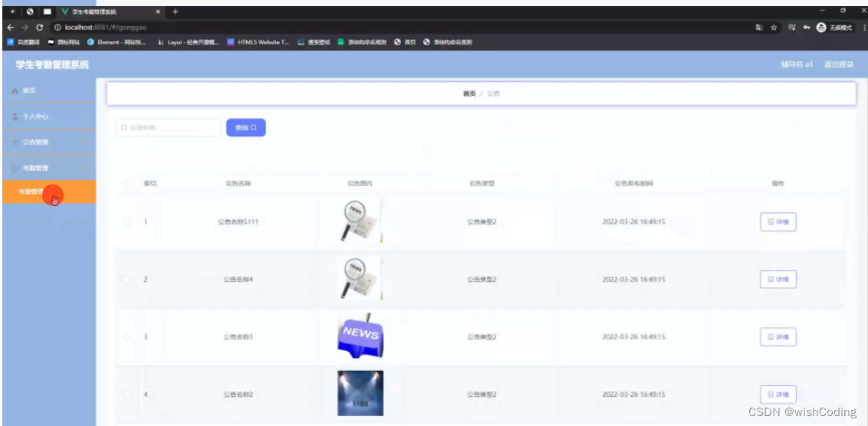868x426 pixels.
Task: Click the icon beside 公告管理 in sidebar
Action: (x=15, y=143)
